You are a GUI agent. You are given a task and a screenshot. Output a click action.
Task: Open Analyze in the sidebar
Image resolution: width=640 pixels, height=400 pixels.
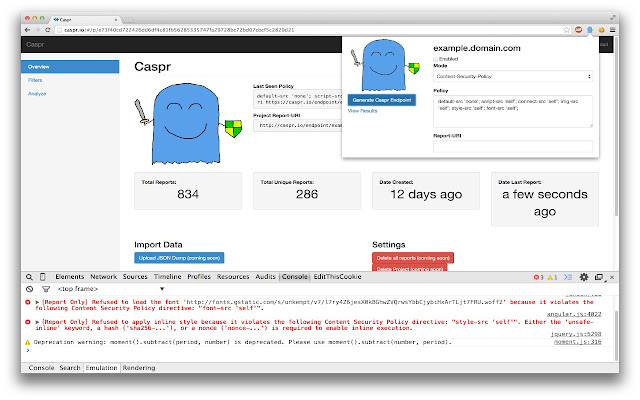click(x=37, y=94)
